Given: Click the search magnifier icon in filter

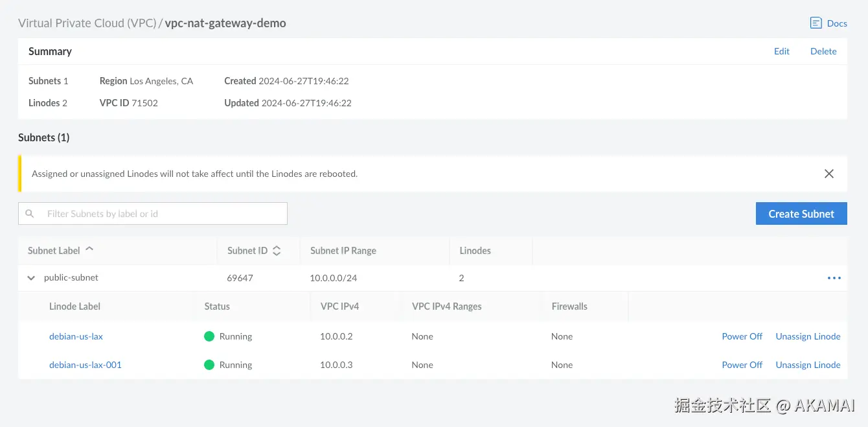Looking at the screenshot, I should click(29, 214).
